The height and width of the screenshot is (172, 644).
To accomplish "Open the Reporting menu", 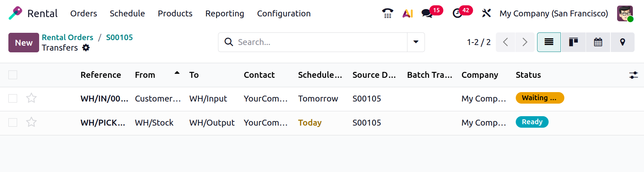I will click(225, 13).
